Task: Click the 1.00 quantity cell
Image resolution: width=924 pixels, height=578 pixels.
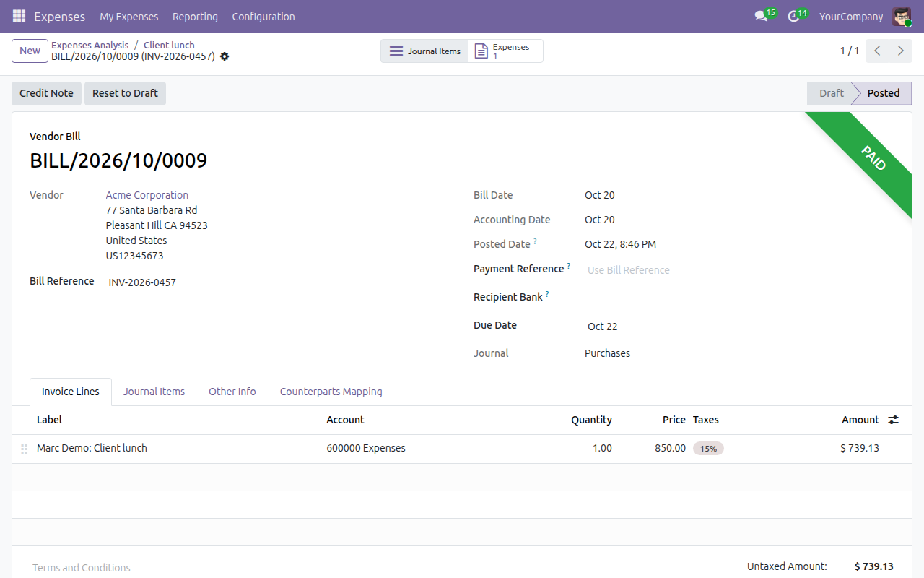Action: tap(602, 448)
